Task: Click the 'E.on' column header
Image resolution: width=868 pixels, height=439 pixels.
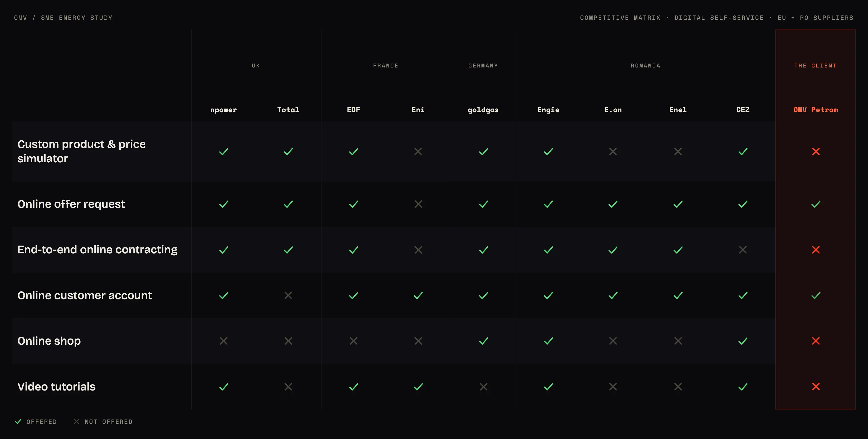Action: pyautogui.click(x=613, y=110)
